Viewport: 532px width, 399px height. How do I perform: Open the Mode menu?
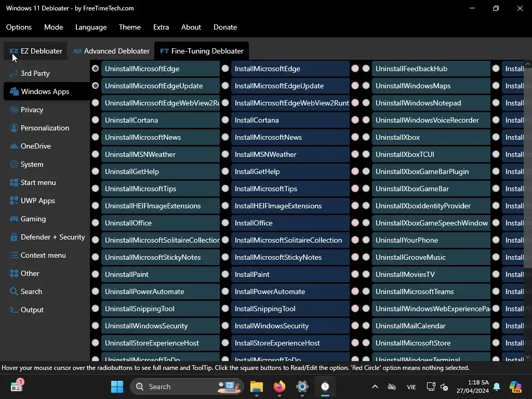click(54, 27)
